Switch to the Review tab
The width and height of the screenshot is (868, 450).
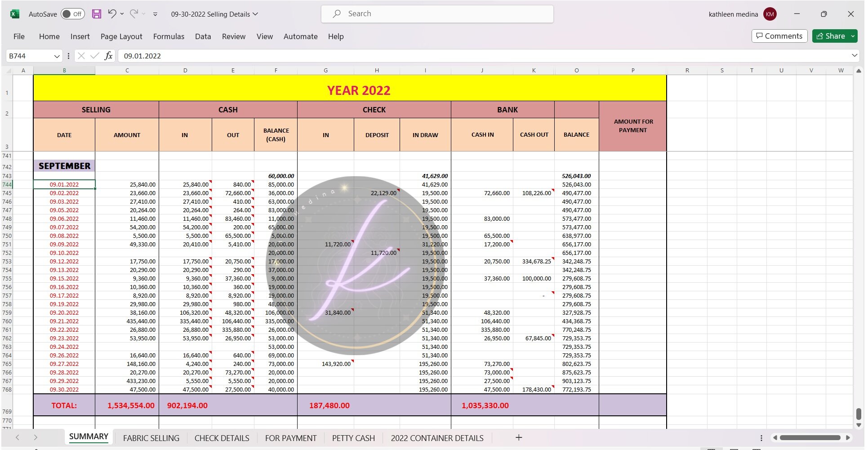[x=234, y=36]
